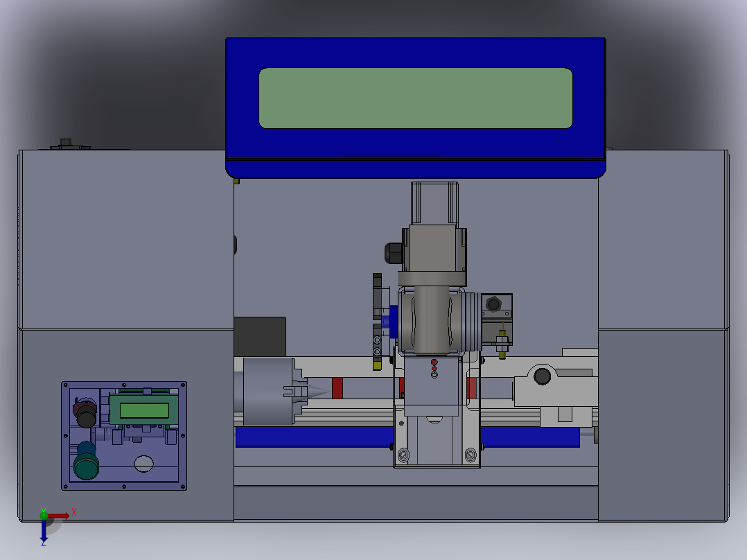This screenshot has width=747, height=560.
Task: Select the black cable gland on motor
Action: click(394, 253)
